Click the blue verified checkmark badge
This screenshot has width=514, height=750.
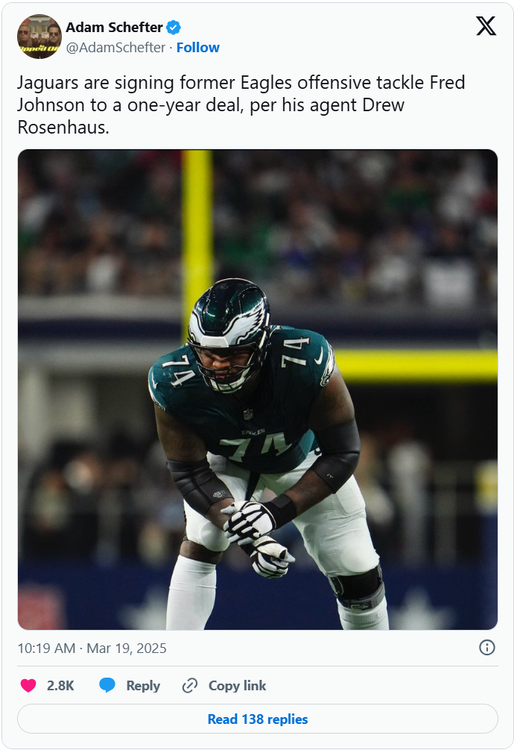pyautogui.click(x=174, y=28)
